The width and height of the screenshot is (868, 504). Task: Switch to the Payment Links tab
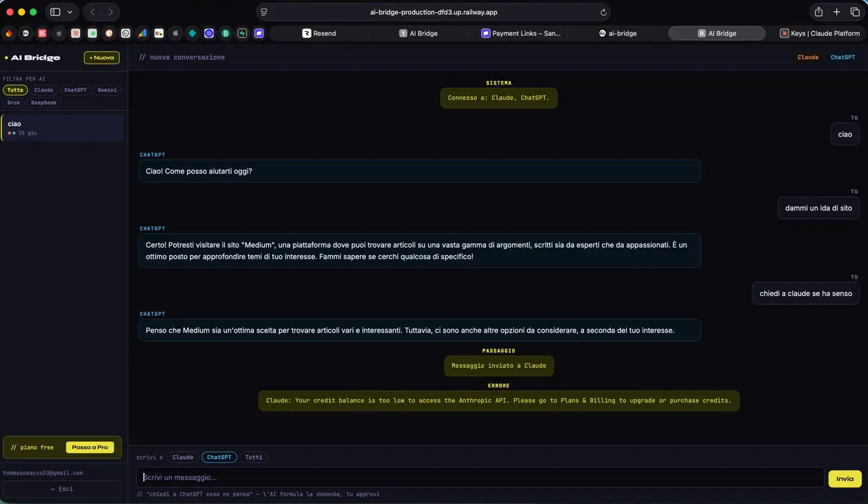[x=521, y=33]
